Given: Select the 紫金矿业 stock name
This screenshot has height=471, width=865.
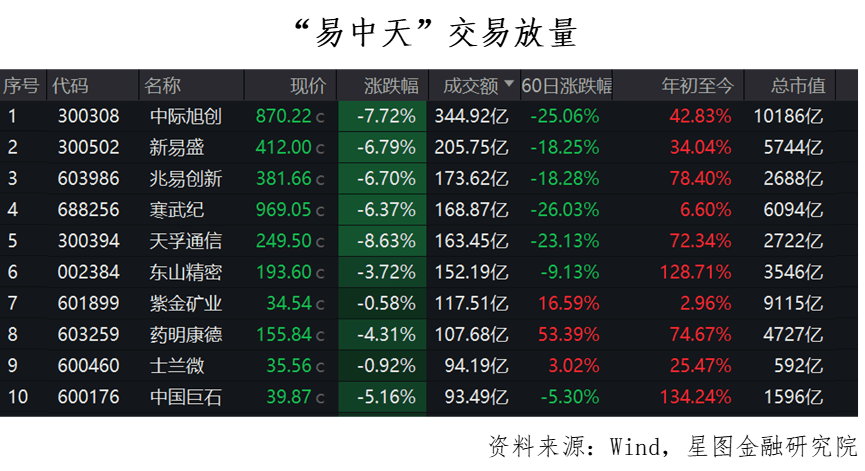Looking at the screenshot, I should click(x=186, y=303).
